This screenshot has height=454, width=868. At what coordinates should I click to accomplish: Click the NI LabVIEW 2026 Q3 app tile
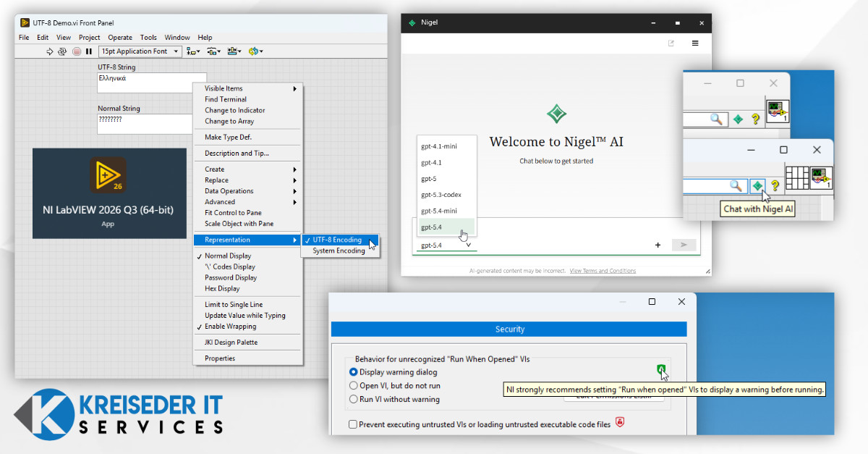(109, 193)
